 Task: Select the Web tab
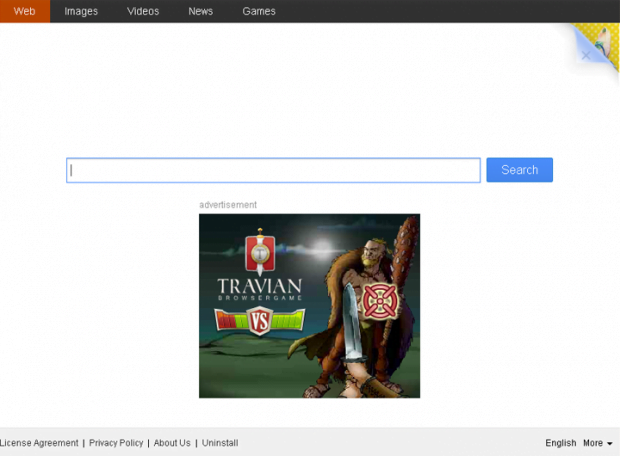coord(25,11)
